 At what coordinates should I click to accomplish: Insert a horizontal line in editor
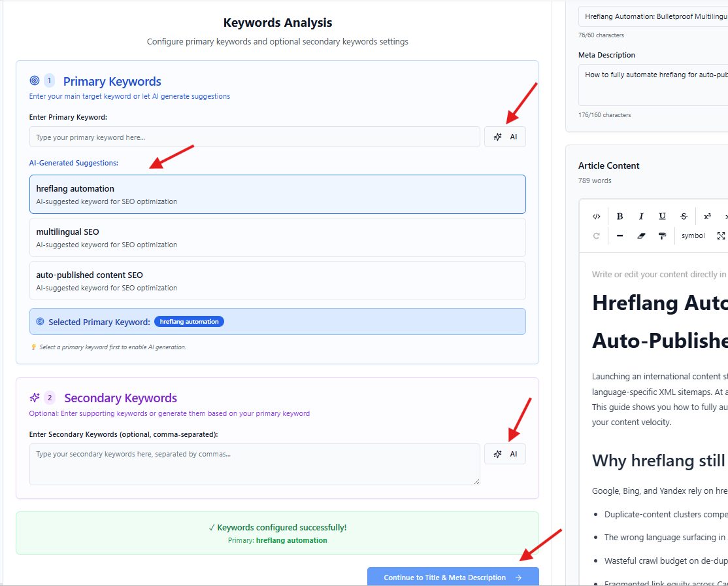[x=620, y=235]
